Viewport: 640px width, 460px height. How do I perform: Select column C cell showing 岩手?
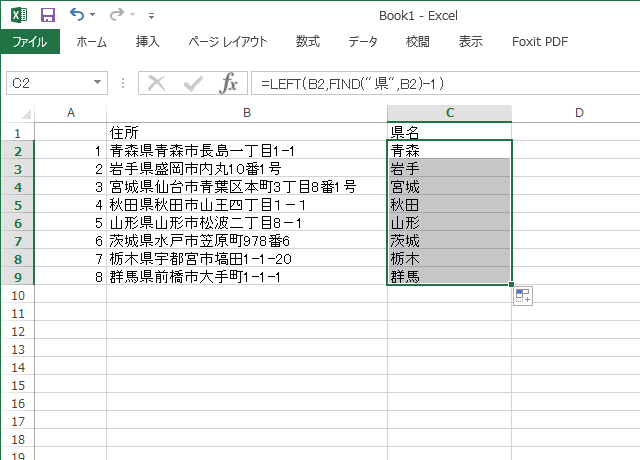click(x=449, y=169)
